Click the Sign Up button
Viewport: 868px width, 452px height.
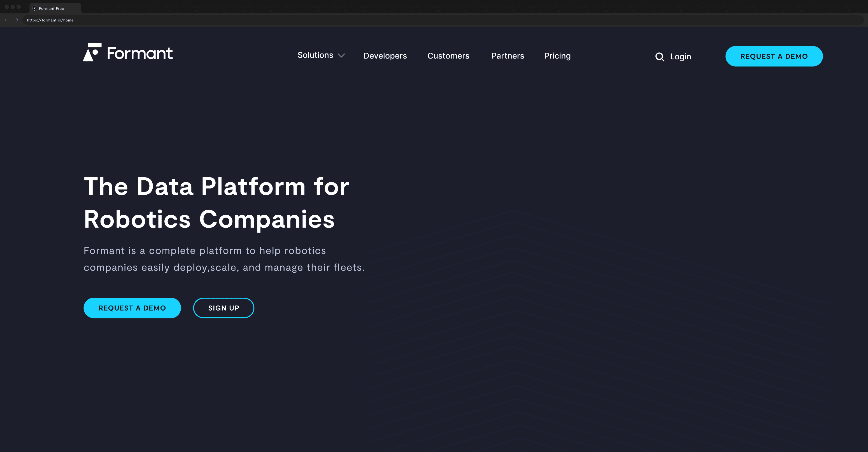224,308
